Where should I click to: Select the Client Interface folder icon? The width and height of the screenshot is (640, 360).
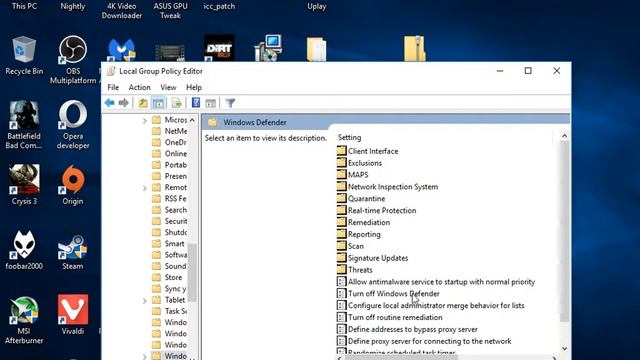pos(342,151)
